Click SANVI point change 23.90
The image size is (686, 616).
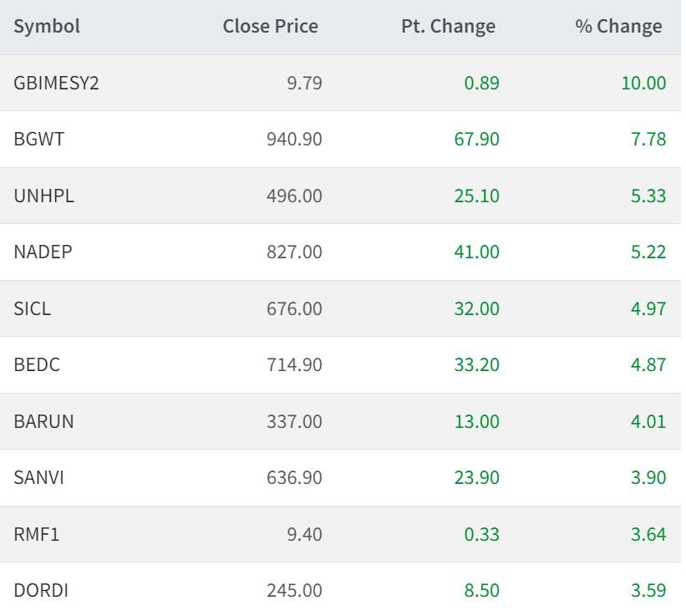476,477
